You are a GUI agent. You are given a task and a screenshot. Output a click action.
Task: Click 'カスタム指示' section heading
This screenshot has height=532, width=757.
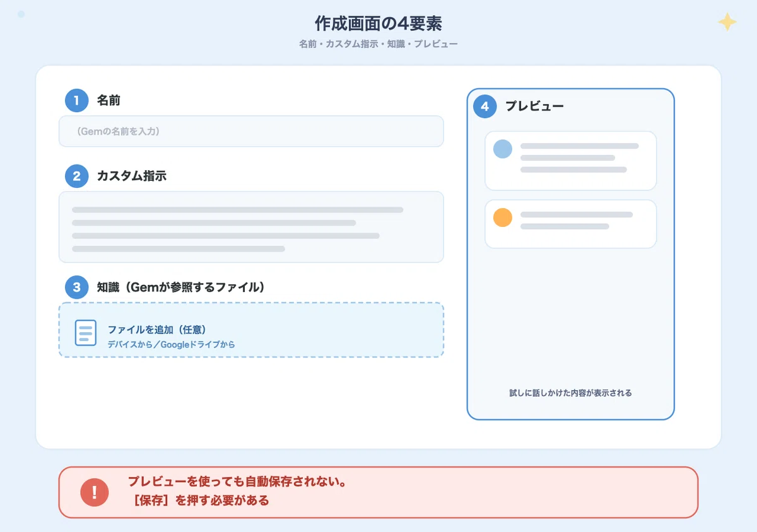pyautogui.click(x=131, y=176)
